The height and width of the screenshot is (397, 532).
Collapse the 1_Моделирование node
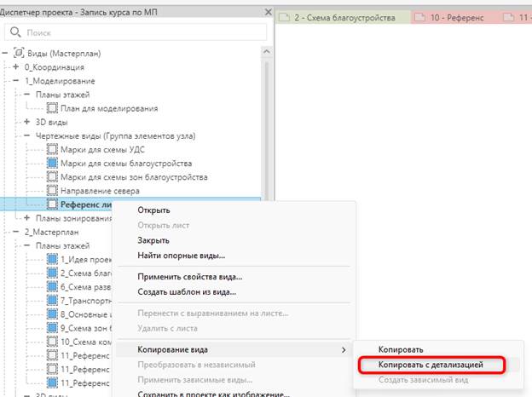16,81
